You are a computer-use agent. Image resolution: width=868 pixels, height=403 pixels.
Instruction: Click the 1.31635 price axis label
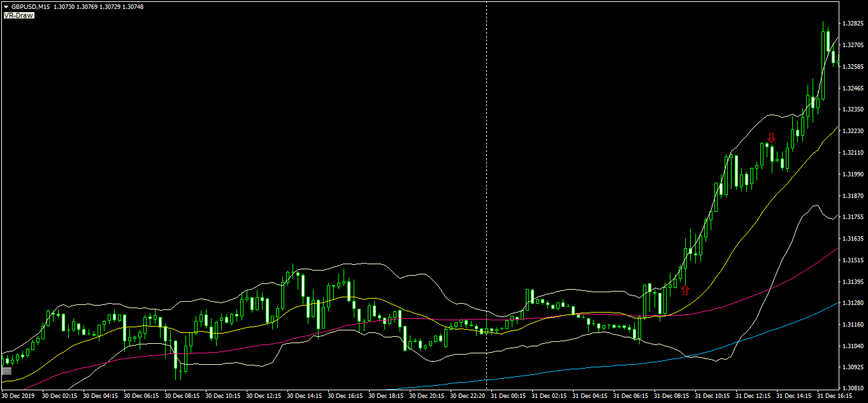[853, 239]
